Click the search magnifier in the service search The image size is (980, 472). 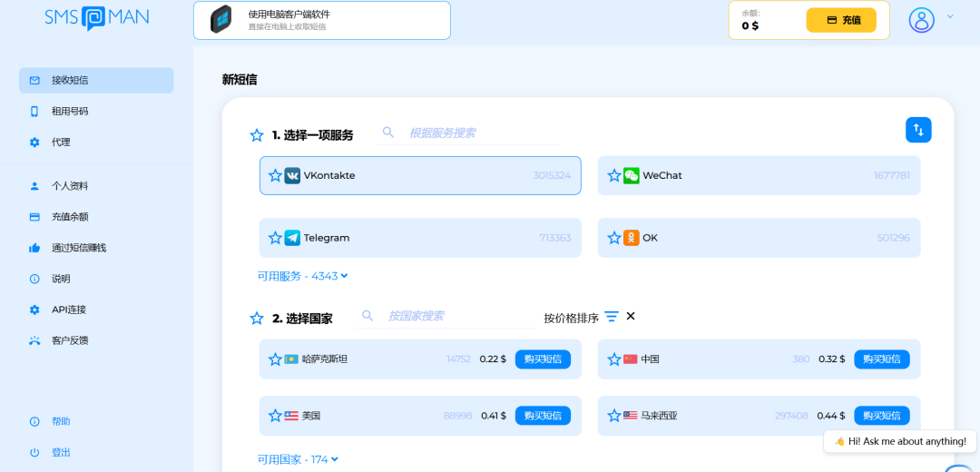coord(388,132)
